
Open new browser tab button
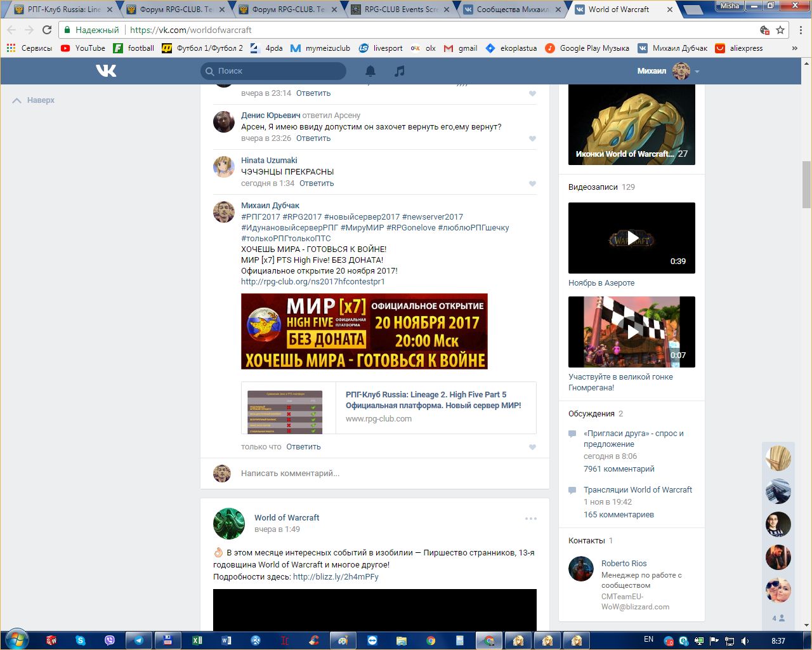693,10
